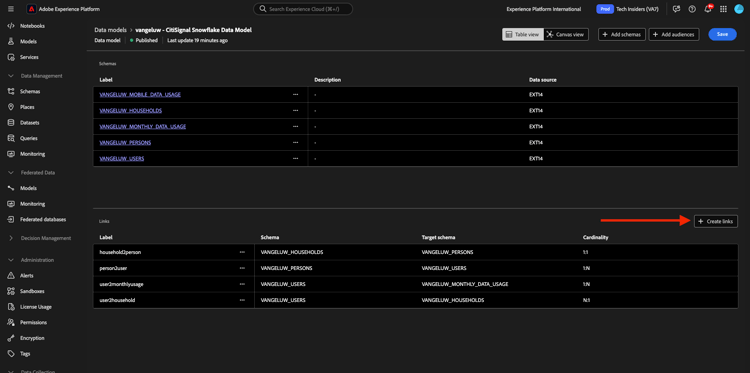Open the user profile avatar
The image size is (750, 373).
739,9
